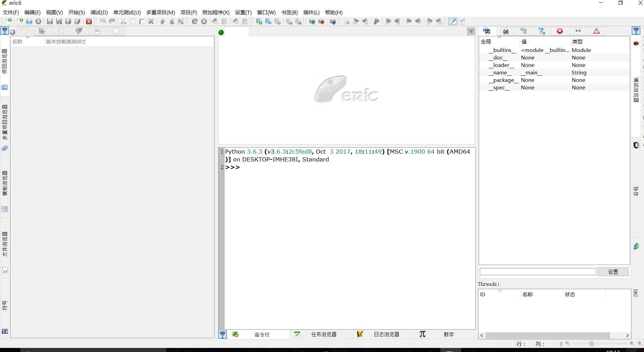This screenshot has width=644, height=352.
Task: Click the Comment (#) toolbar icon
Action: click(x=163, y=21)
